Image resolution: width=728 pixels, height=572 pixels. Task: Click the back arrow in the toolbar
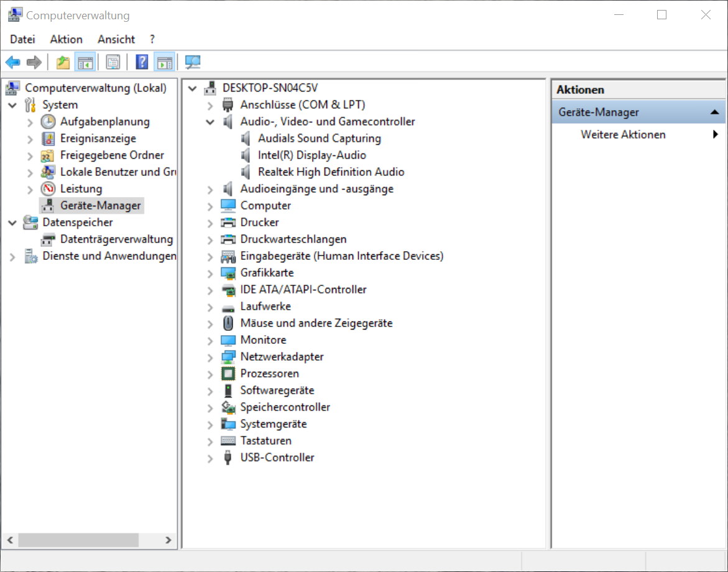coord(12,62)
